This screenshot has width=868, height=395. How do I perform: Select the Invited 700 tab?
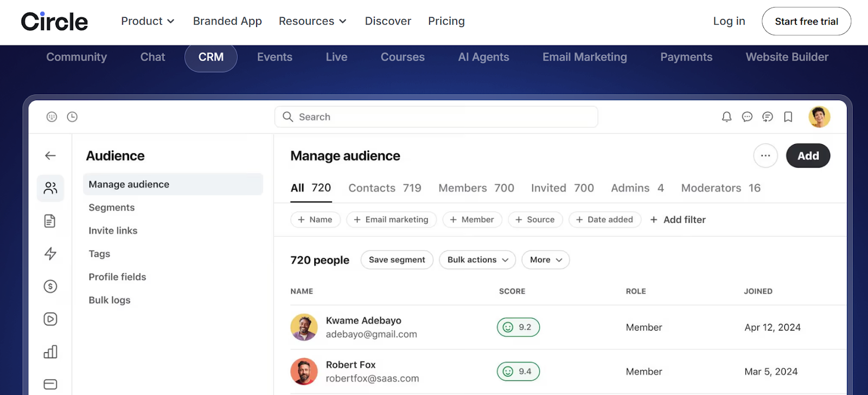pos(563,188)
